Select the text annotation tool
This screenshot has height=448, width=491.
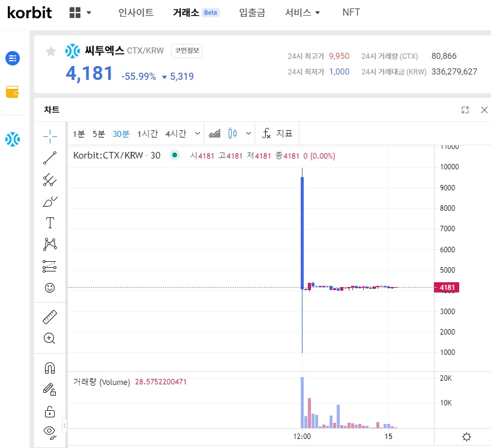[x=50, y=223]
